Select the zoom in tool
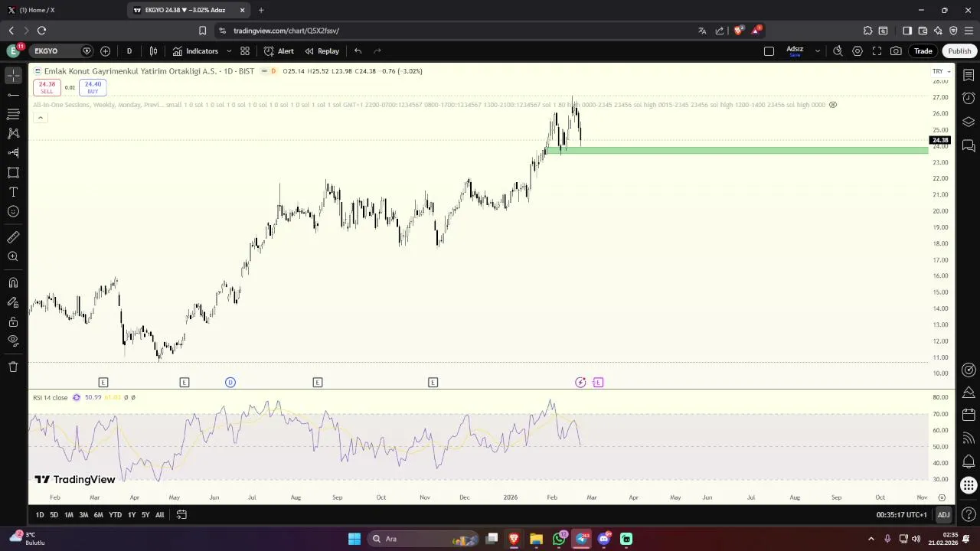 [x=13, y=256]
